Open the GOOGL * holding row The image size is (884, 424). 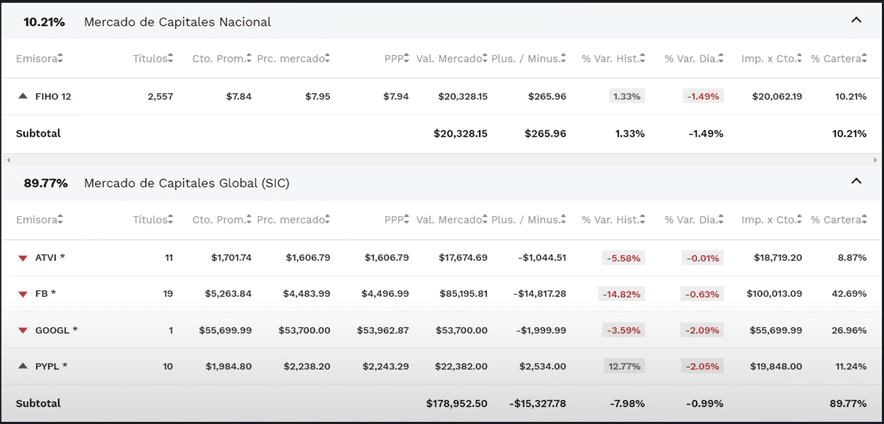(x=56, y=330)
